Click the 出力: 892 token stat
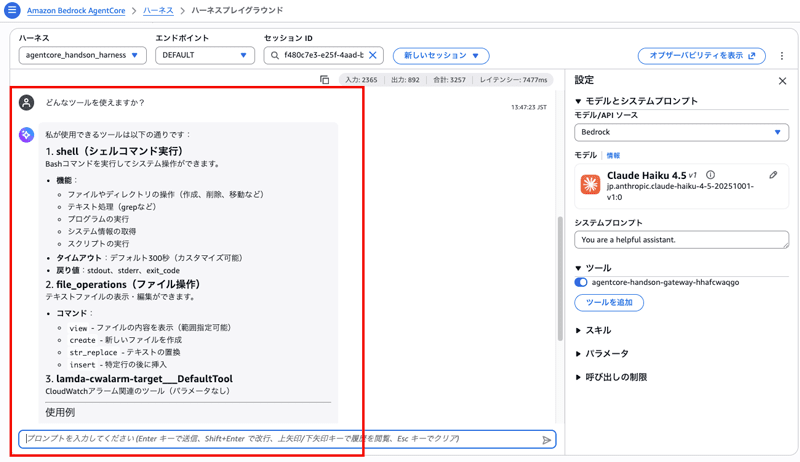This screenshot has height=462, width=800. [x=405, y=80]
